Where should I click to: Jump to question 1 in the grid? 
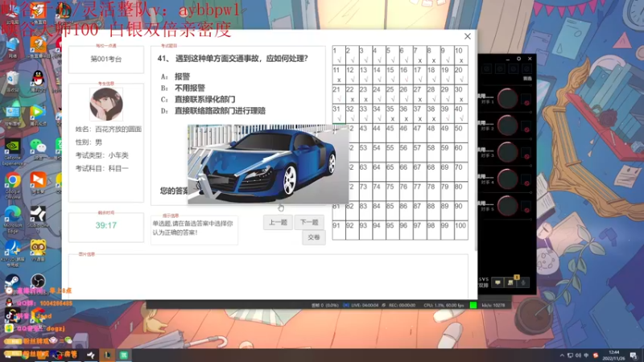[x=339, y=56]
